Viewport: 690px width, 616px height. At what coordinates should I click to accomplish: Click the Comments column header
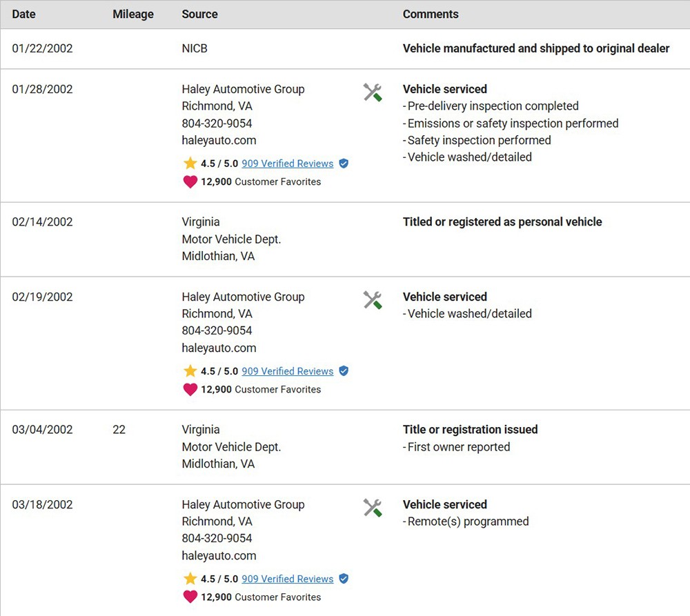click(431, 14)
